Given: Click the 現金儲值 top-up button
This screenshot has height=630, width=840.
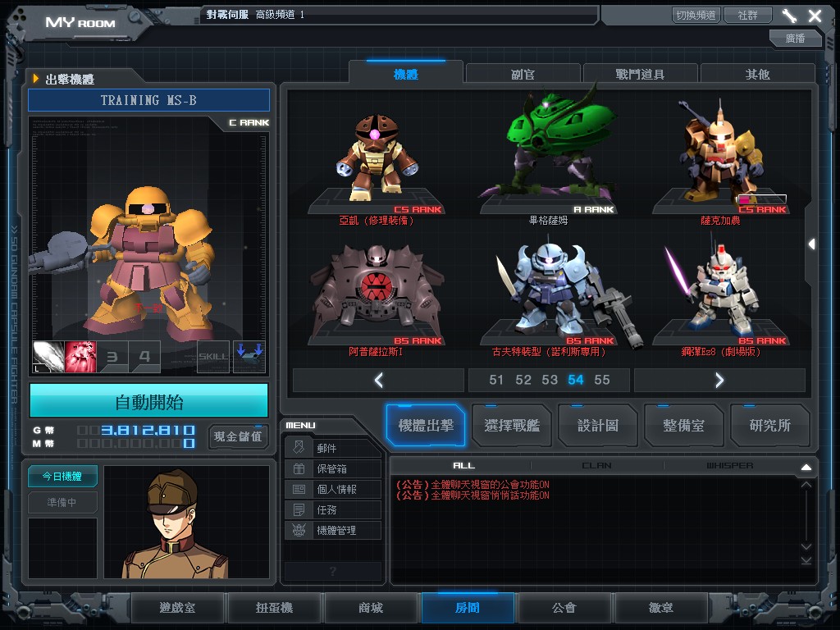Looking at the screenshot, I should point(238,436).
